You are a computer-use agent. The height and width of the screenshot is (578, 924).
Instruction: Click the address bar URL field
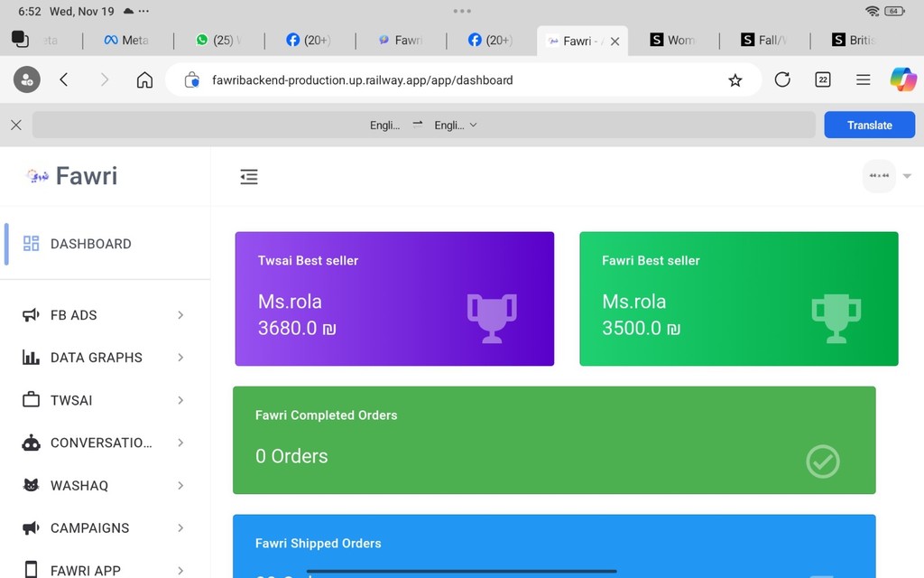(451, 80)
